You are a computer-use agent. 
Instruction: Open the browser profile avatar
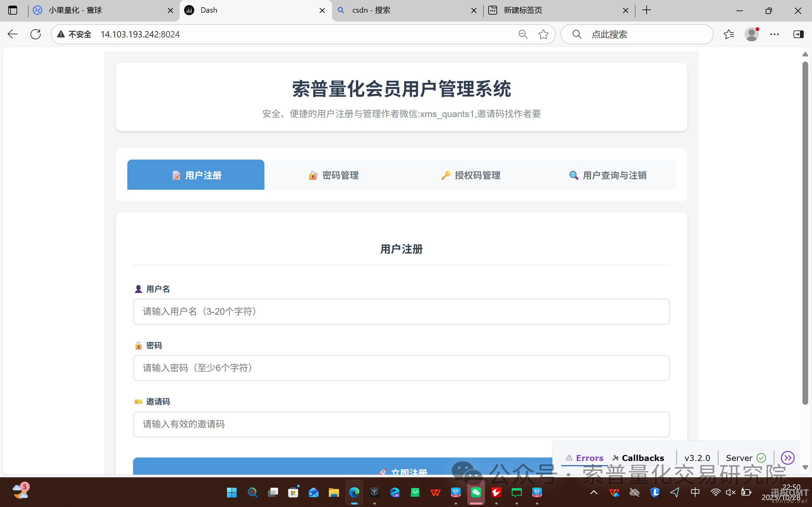752,34
